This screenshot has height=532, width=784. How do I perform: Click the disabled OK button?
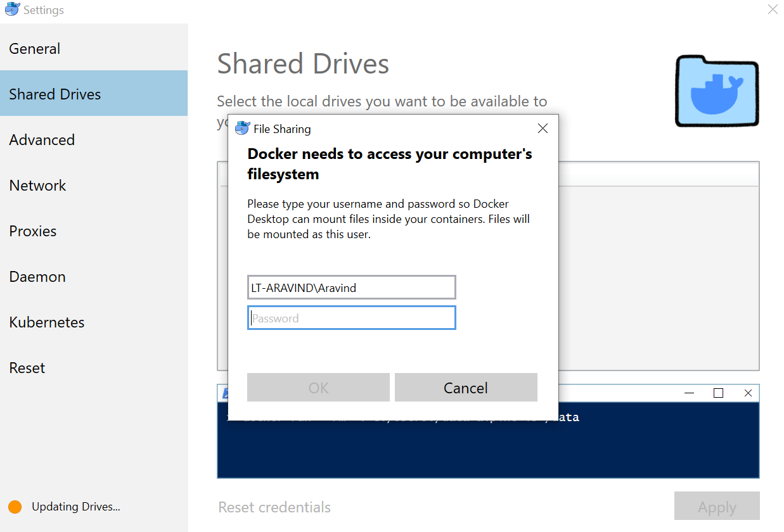[x=318, y=387]
